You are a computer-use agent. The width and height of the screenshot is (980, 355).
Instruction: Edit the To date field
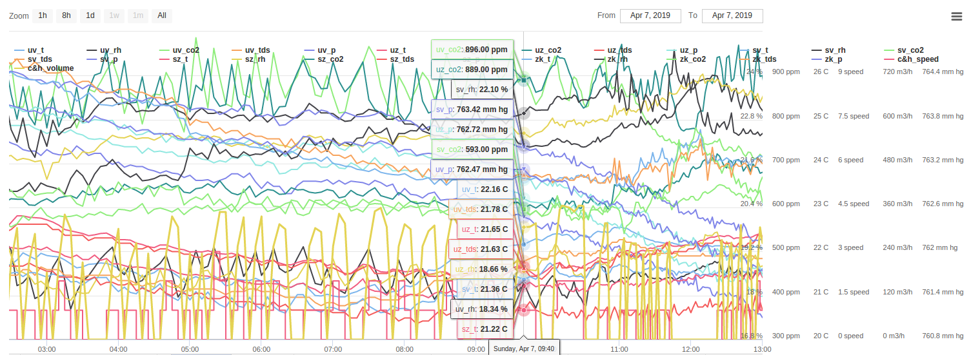[x=732, y=15]
